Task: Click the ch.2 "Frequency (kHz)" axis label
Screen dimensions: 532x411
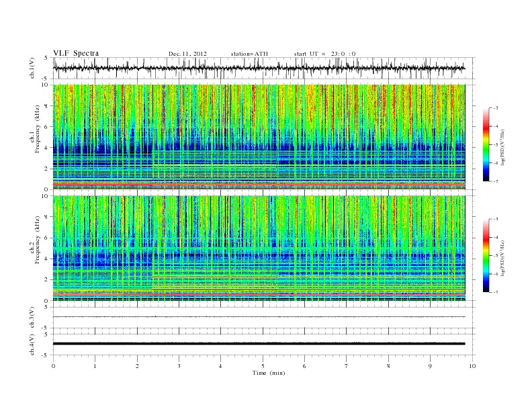Action: [x=37, y=240]
